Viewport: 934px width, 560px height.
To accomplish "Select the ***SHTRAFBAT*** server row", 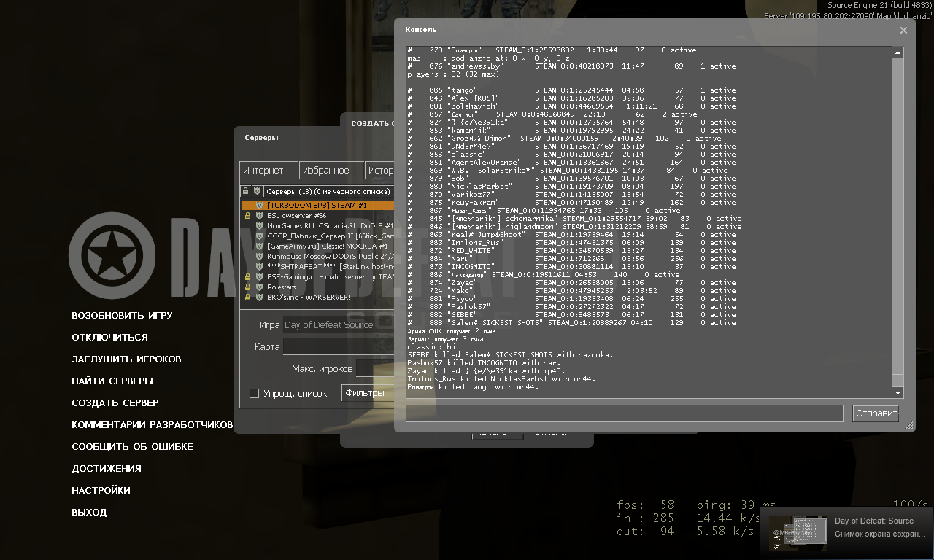I will [318, 267].
